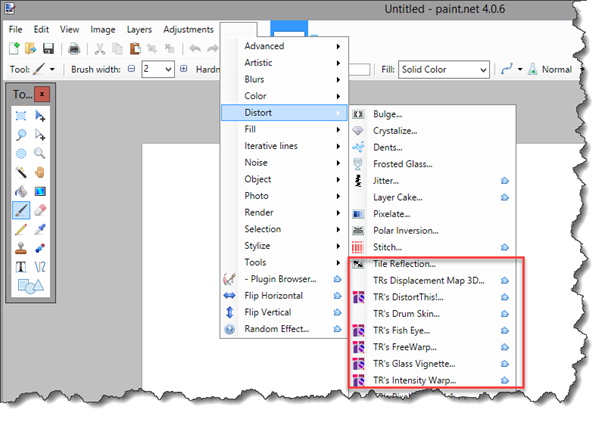Expand the Advanced effects submenu
Viewport: 605px width, 422px height.
tap(284, 46)
